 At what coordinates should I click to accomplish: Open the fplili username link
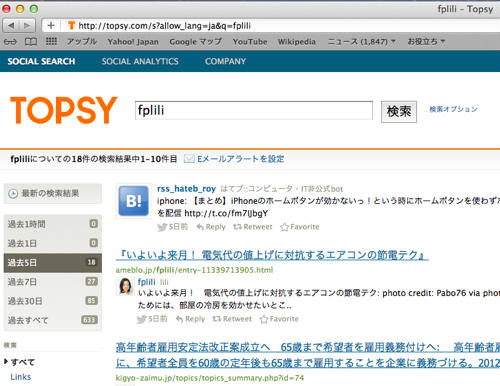point(147,282)
